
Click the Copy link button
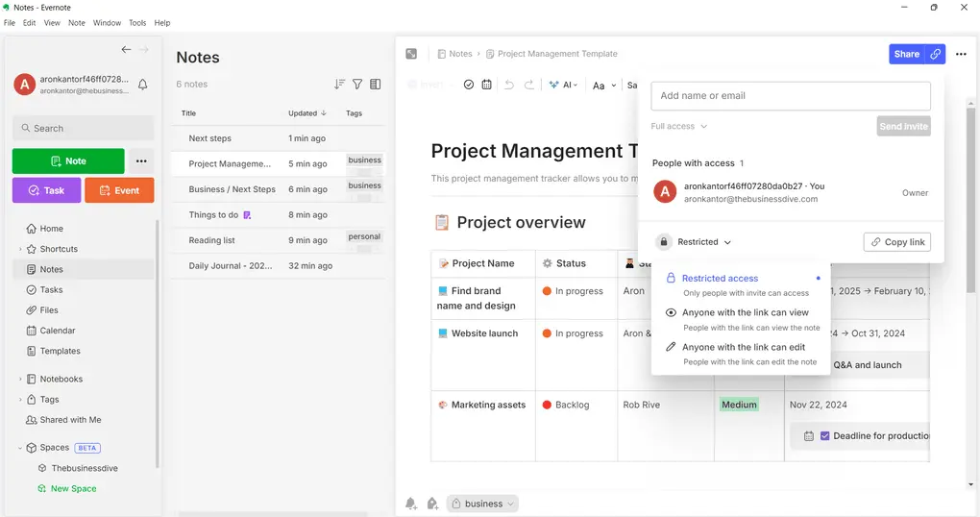pyautogui.click(x=896, y=242)
